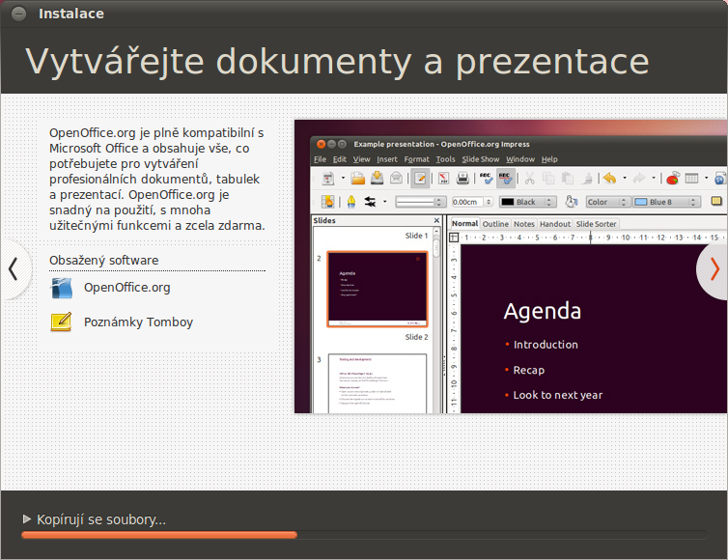This screenshot has width=728, height=560.
Task: Click the Line pen icon
Action: click(351, 202)
